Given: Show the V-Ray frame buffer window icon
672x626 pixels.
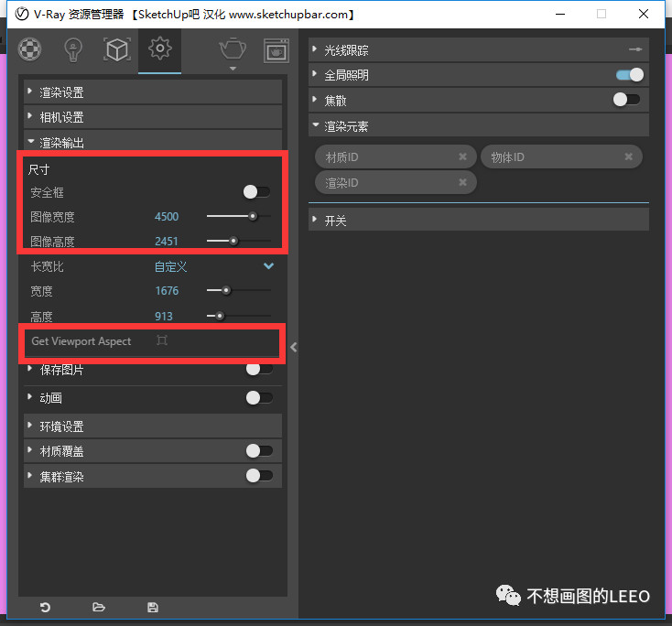Looking at the screenshot, I should (276, 50).
